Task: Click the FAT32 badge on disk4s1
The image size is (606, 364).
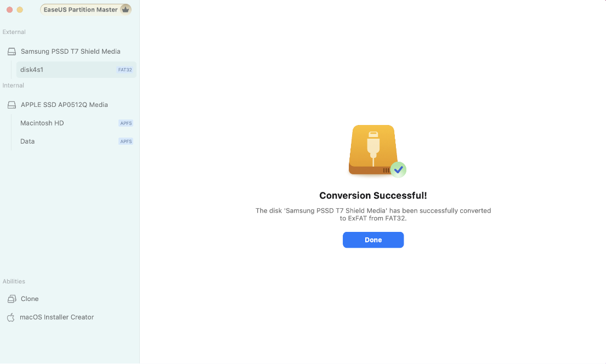Action: [x=125, y=70]
